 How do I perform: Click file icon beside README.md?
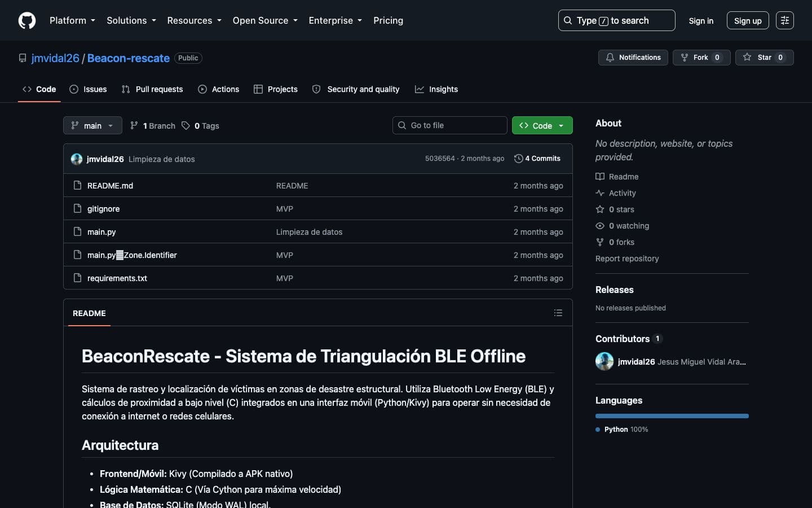[x=78, y=185]
